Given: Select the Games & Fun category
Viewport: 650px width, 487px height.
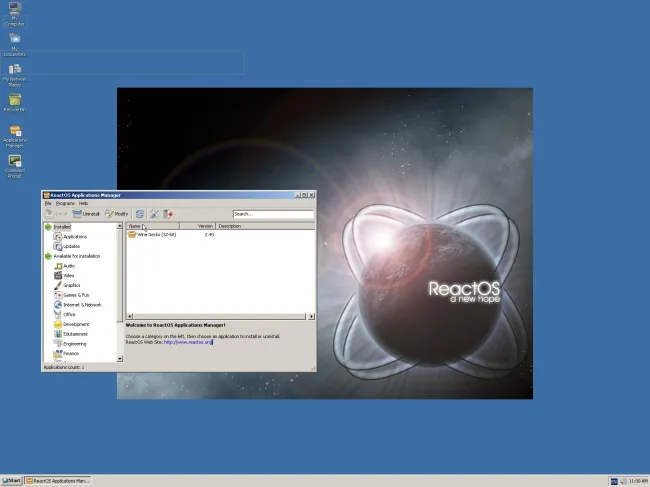Looking at the screenshot, I should point(76,295).
